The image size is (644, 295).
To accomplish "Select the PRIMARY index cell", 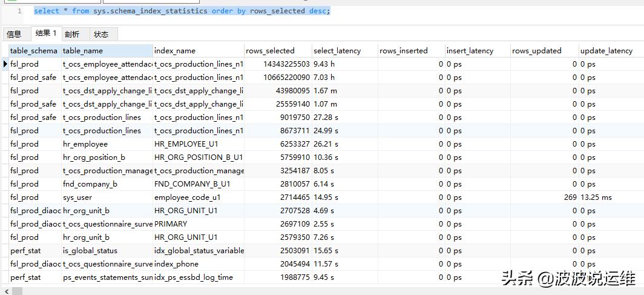I will [199, 224].
